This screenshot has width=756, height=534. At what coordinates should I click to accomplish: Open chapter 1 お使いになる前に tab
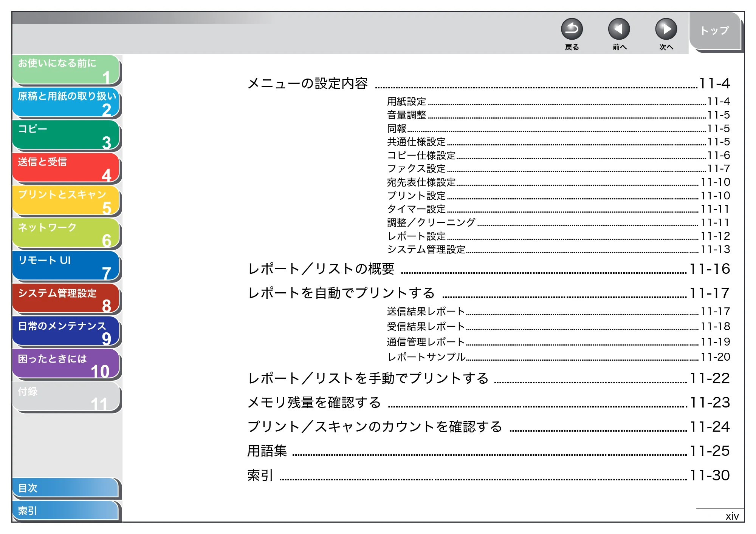pos(66,69)
